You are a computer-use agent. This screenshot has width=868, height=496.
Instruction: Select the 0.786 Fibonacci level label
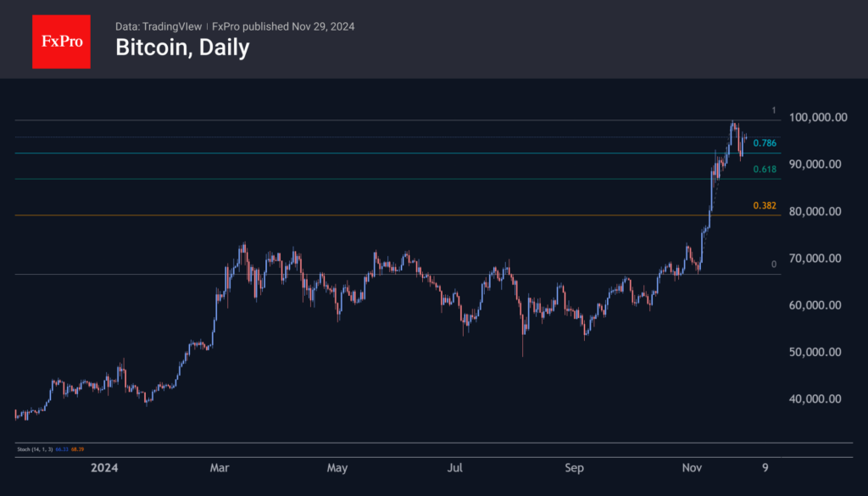click(764, 143)
